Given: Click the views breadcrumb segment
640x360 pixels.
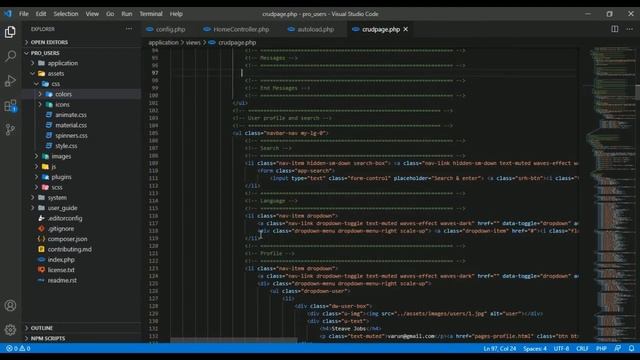Looking at the screenshot, I should pyautogui.click(x=193, y=42).
